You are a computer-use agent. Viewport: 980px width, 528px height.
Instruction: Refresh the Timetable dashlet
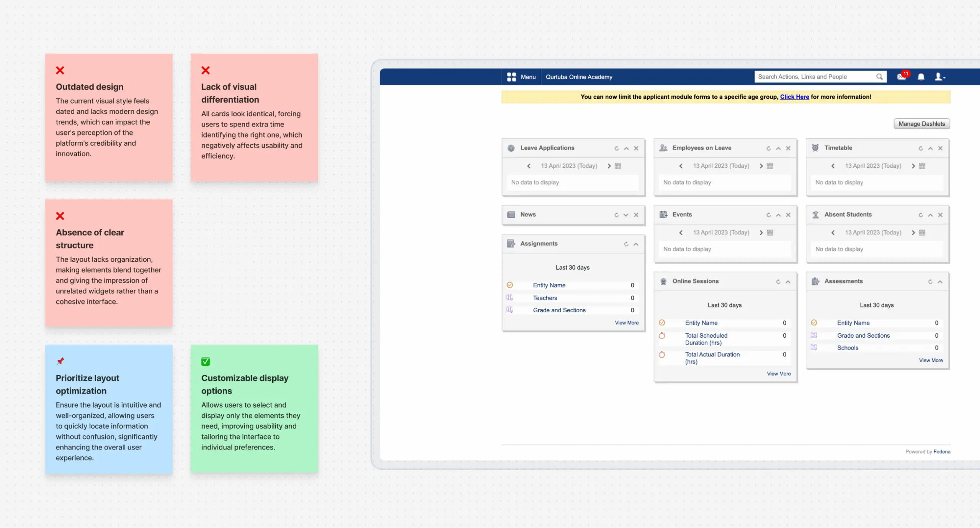point(920,148)
